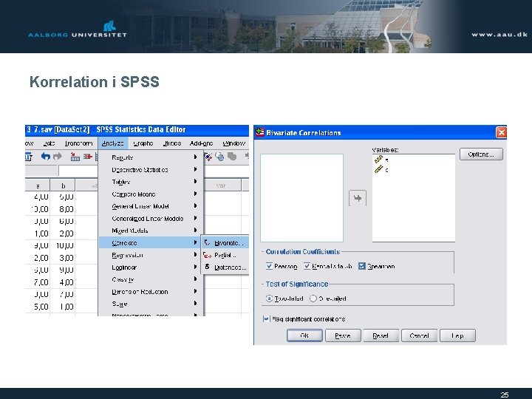Click second scale variable icon in Variables list
This screenshot has height=399, width=532.
[x=378, y=169]
